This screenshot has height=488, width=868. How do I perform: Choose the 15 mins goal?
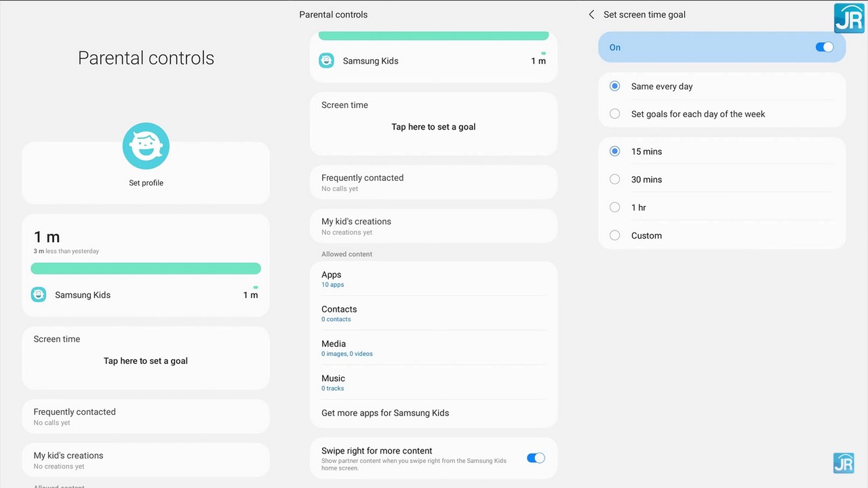(x=722, y=151)
